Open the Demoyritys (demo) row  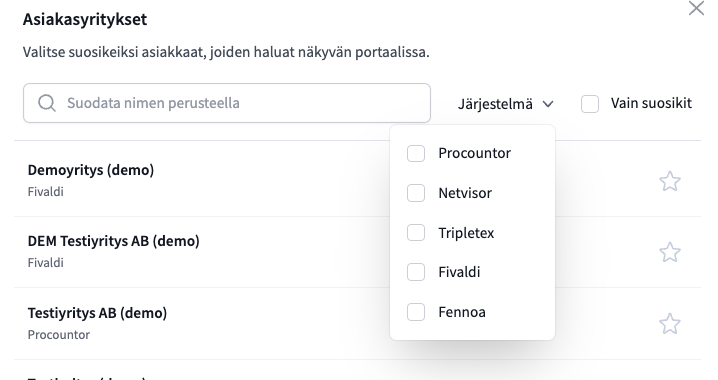pos(357,181)
